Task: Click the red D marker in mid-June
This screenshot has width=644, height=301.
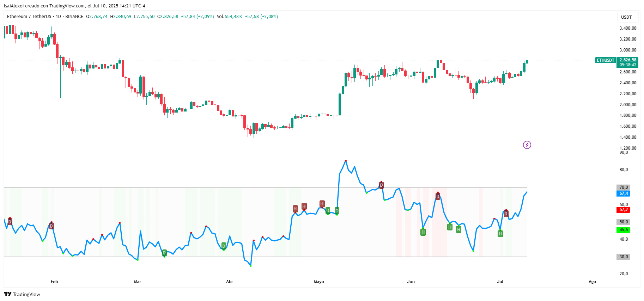Action: coord(438,196)
